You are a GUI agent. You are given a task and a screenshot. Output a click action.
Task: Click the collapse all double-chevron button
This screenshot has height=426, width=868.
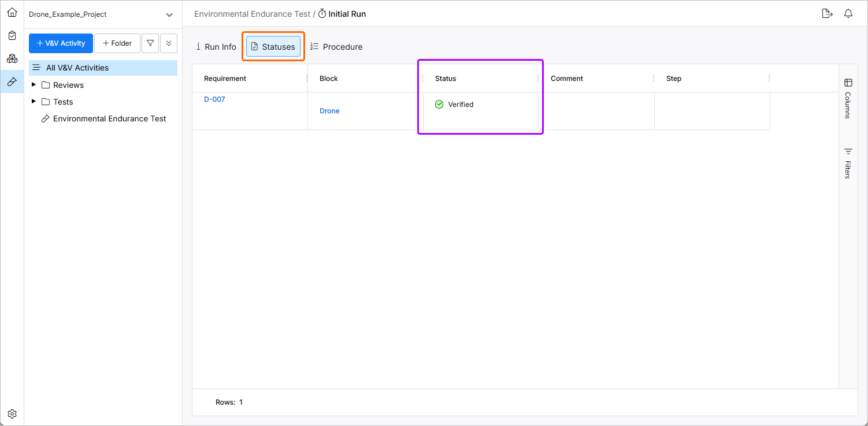click(x=169, y=43)
